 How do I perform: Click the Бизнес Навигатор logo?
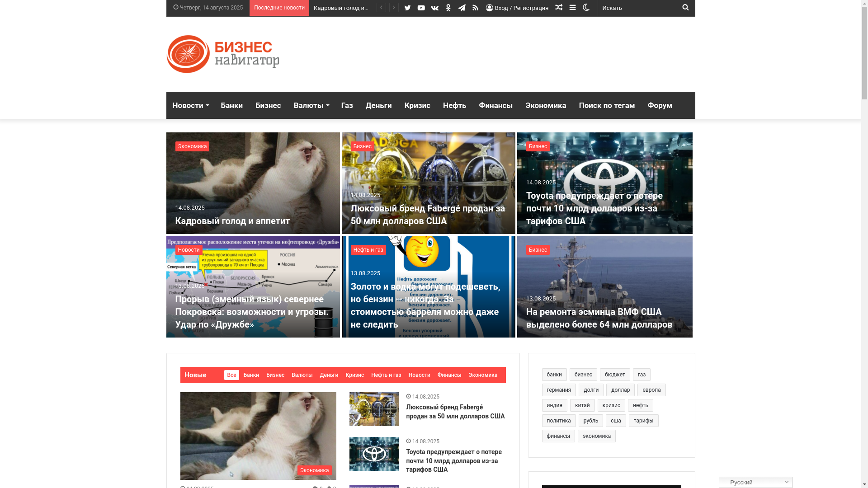tap(223, 54)
